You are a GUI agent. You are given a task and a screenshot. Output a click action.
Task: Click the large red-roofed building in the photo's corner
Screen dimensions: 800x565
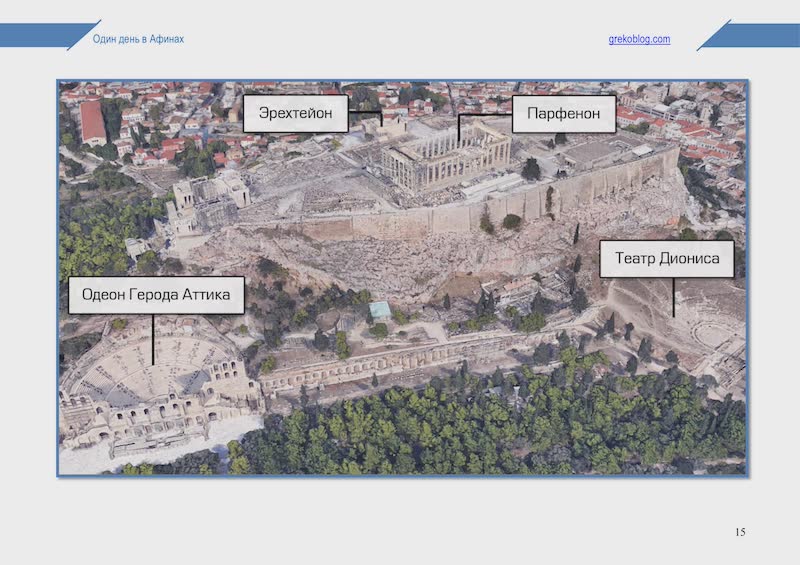click(x=93, y=121)
